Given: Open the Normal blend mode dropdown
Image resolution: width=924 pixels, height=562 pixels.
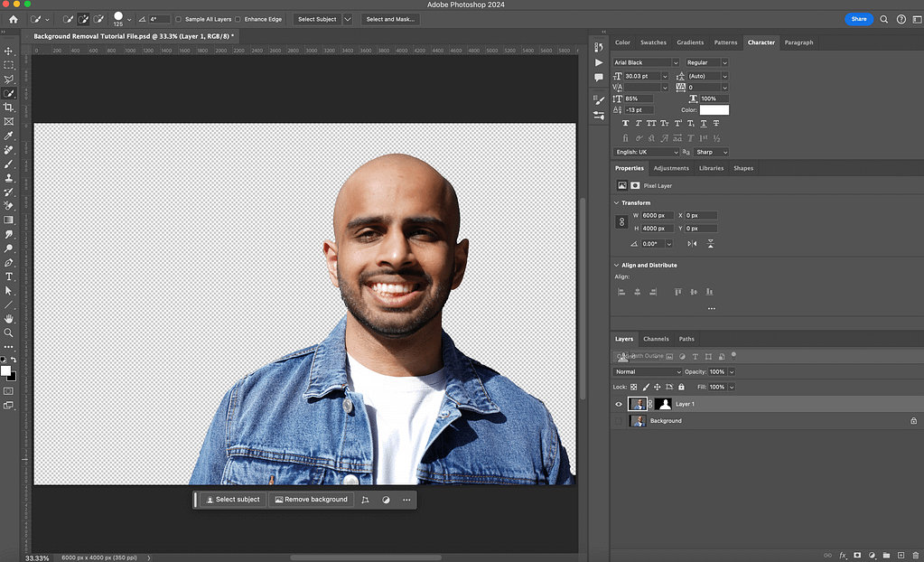Looking at the screenshot, I should pos(648,371).
